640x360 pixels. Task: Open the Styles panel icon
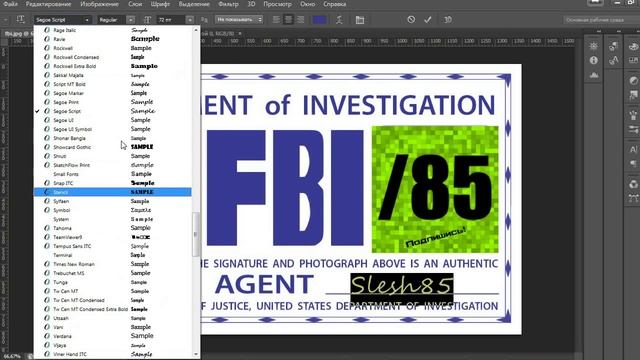click(633, 95)
